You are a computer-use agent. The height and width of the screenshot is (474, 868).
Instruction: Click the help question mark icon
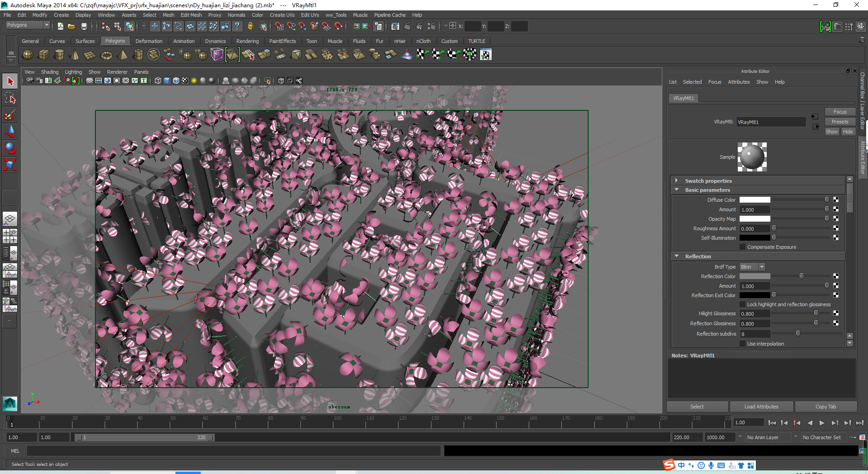point(237,26)
